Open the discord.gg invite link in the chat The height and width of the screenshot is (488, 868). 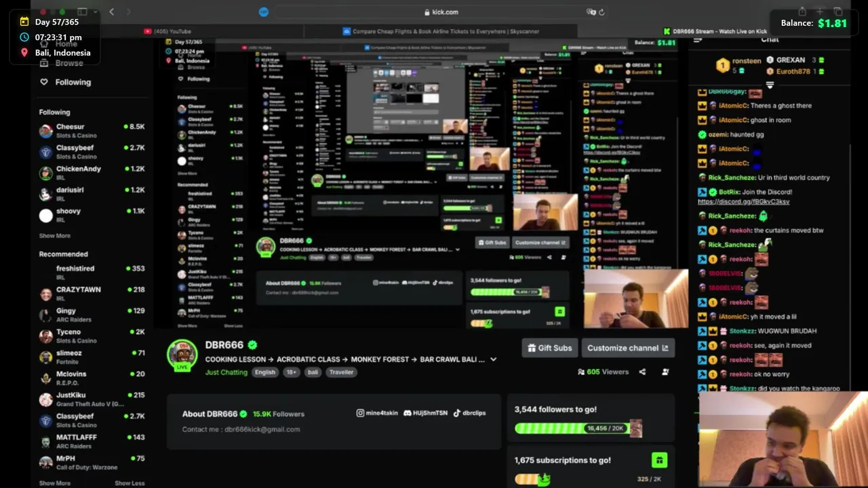point(743,201)
